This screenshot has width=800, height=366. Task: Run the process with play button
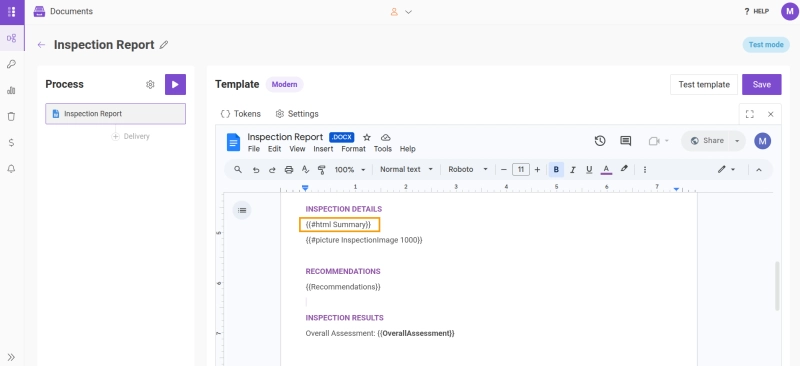point(176,85)
